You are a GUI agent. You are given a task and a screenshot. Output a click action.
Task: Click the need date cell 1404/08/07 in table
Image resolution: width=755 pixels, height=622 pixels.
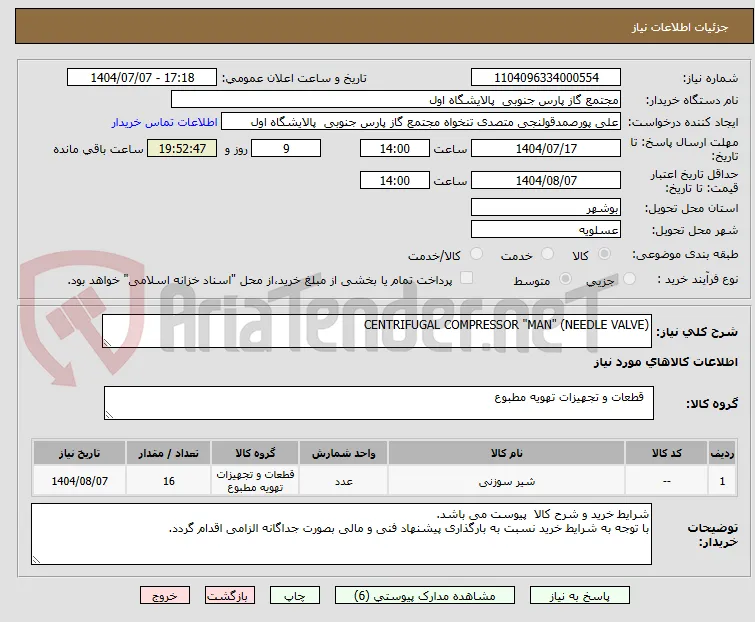click(x=79, y=481)
